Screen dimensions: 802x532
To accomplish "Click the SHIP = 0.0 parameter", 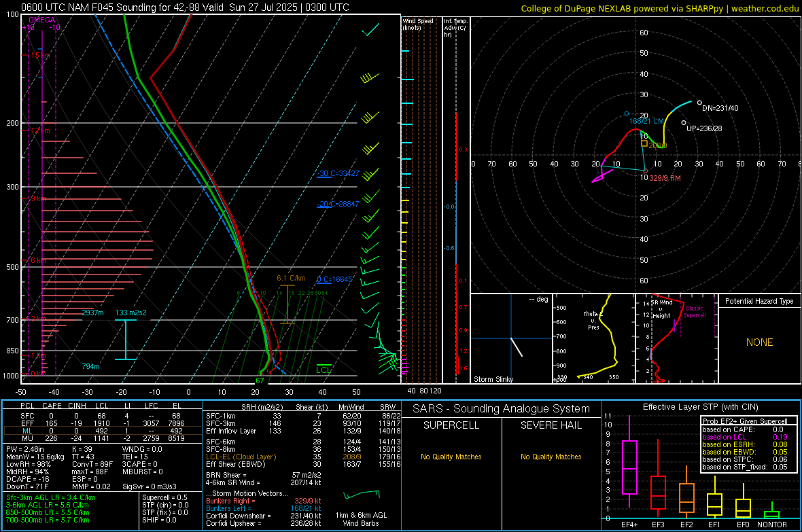I will tap(159, 520).
